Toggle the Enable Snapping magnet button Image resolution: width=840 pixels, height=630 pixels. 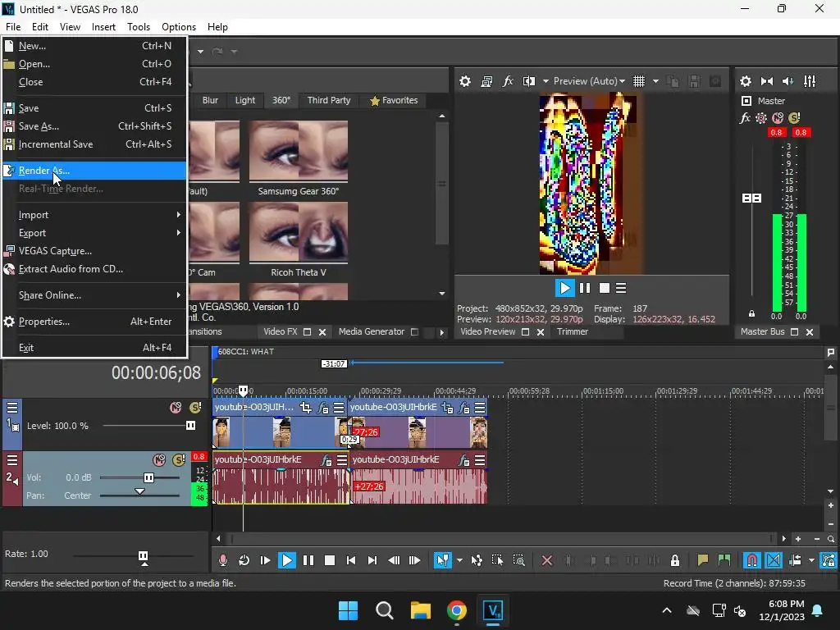pyautogui.click(x=751, y=560)
